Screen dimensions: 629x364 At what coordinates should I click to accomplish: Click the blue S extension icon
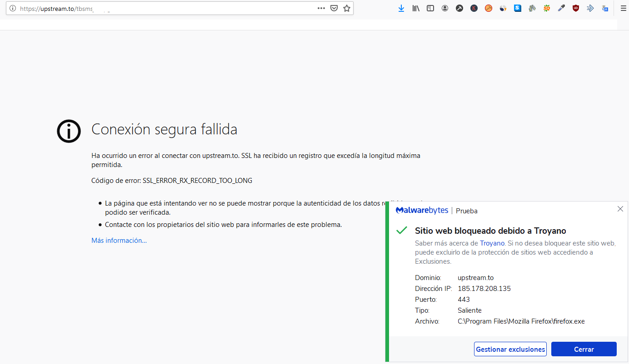[x=518, y=8]
